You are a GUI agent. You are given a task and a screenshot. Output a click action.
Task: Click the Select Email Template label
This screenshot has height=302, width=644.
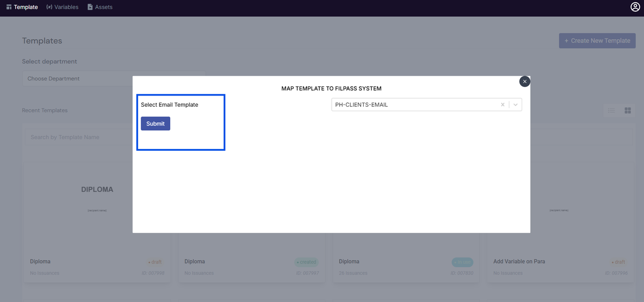tap(170, 105)
